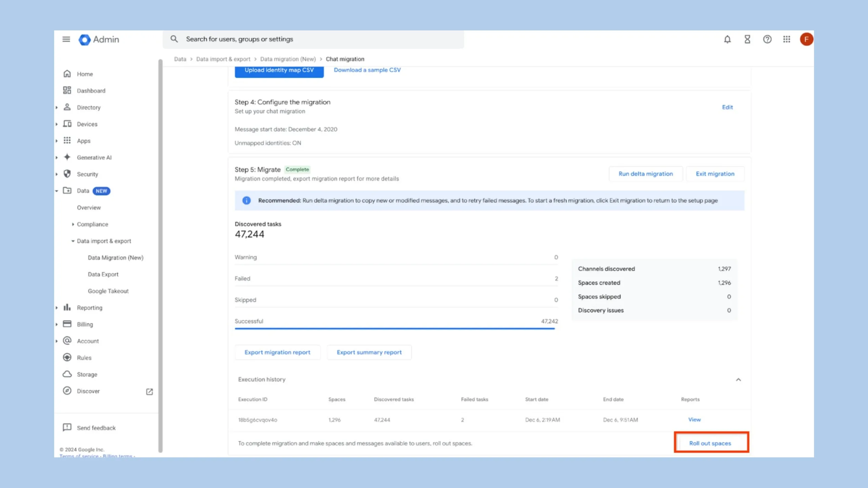Image resolution: width=868 pixels, height=488 pixels.
Task: Click the Send feedback label
Action: click(96, 428)
